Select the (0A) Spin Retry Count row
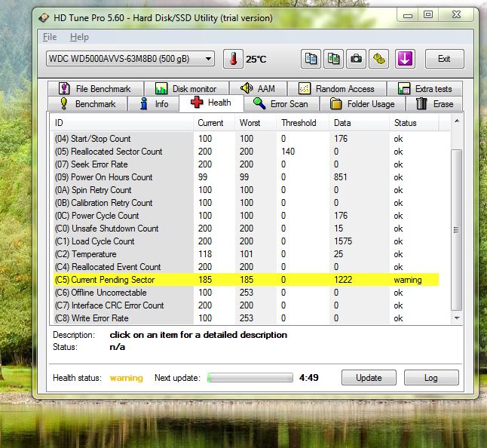The image size is (487, 448). pyautogui.click(x=245, y=190)
